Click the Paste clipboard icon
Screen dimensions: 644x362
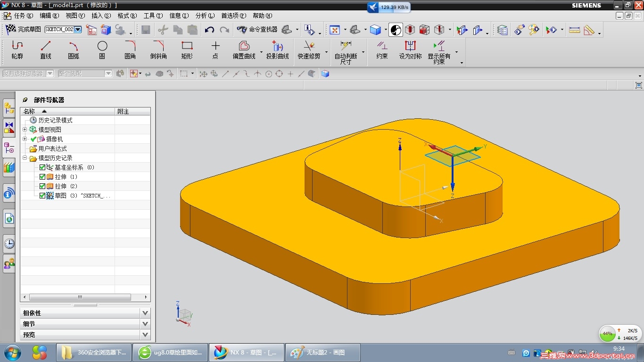click(192, 30)
